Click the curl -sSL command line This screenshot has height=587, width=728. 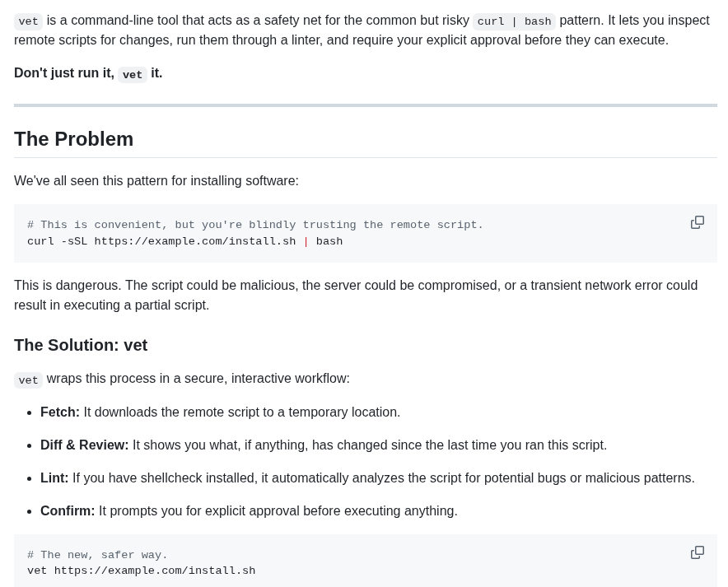tap(184, 241)
